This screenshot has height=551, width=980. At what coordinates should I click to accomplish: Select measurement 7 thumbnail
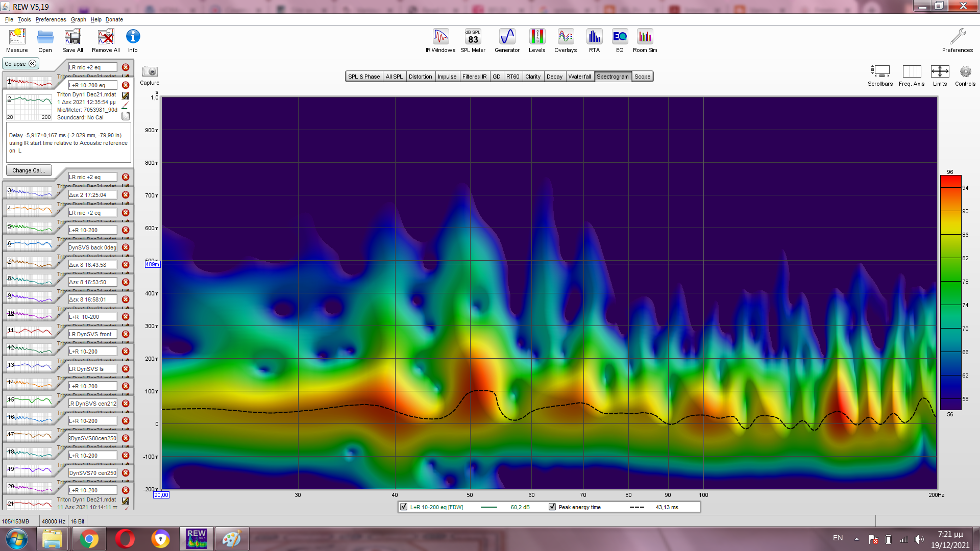[x=29, y=262]
